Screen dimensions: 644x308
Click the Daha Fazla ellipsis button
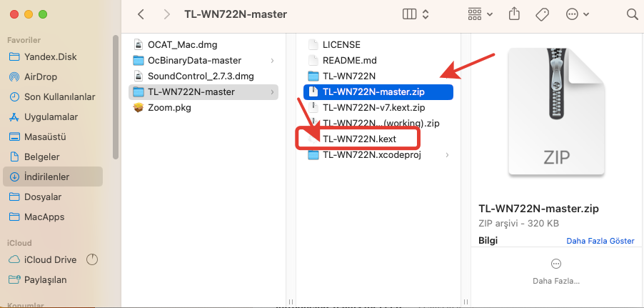pyautogui.click(x=556, y=264)
